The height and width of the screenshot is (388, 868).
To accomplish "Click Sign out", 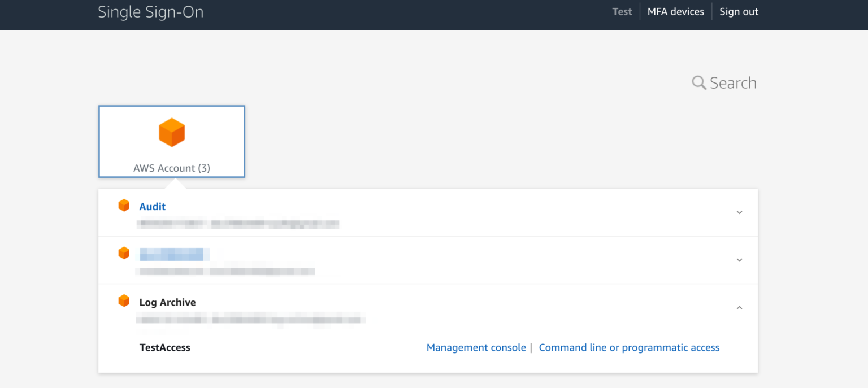I will point(739,11).
